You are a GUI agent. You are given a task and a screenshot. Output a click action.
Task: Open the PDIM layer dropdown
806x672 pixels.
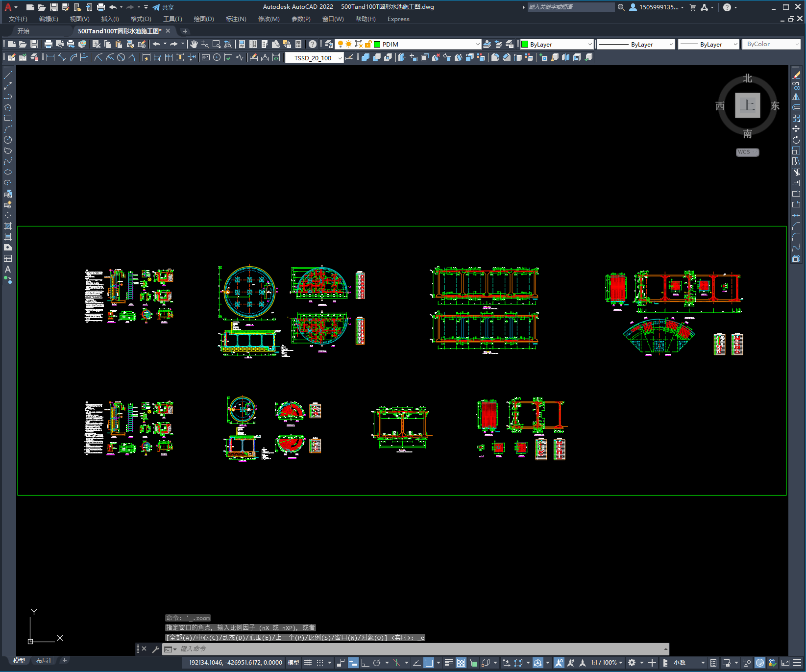point(478,44)
